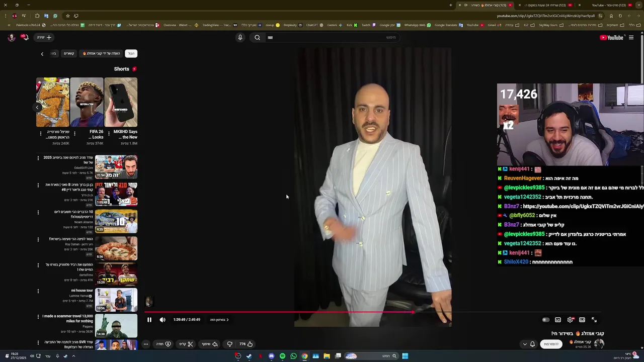Switch to the 24 hours live tab
The height and width of the screenshot is (362, 644).
click(546, 5)
